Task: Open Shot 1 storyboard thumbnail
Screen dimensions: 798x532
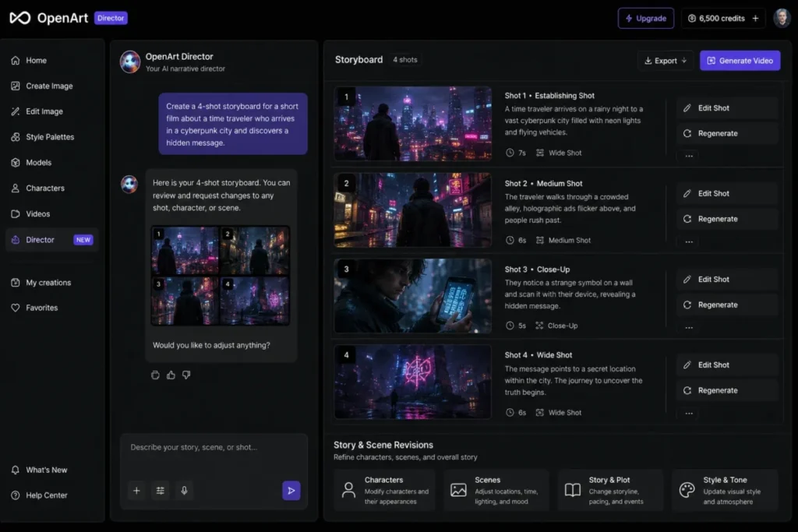Action: tap(413, 124)
